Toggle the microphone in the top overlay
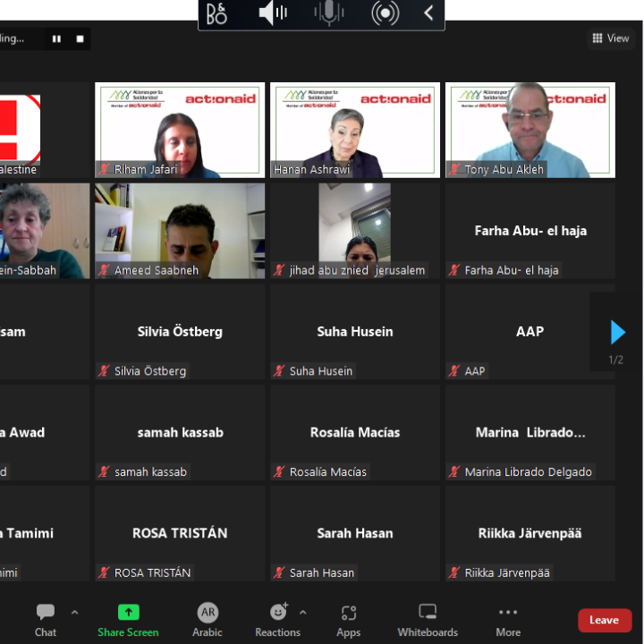Image resolution: width=644 pixels, height=644 pixels. coord(329,13)
